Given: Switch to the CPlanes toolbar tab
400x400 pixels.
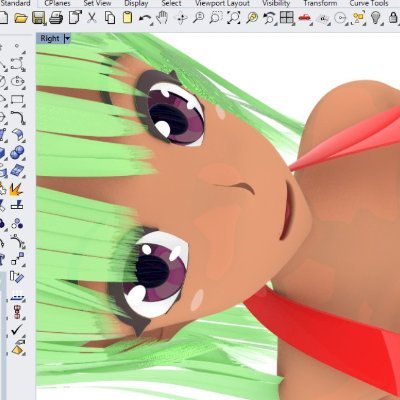Looking at the screenshot, I should coord(57,3).
